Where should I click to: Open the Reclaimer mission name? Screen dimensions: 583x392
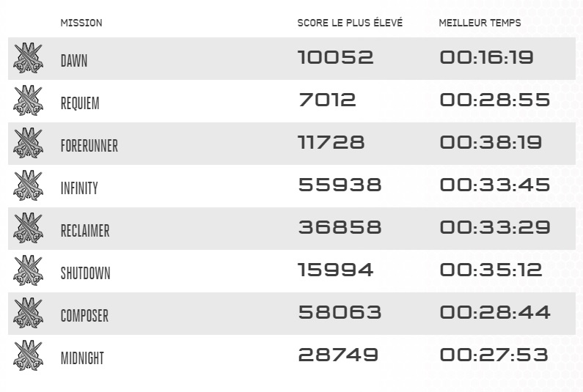pyautogui.click(x=85, y=231)
